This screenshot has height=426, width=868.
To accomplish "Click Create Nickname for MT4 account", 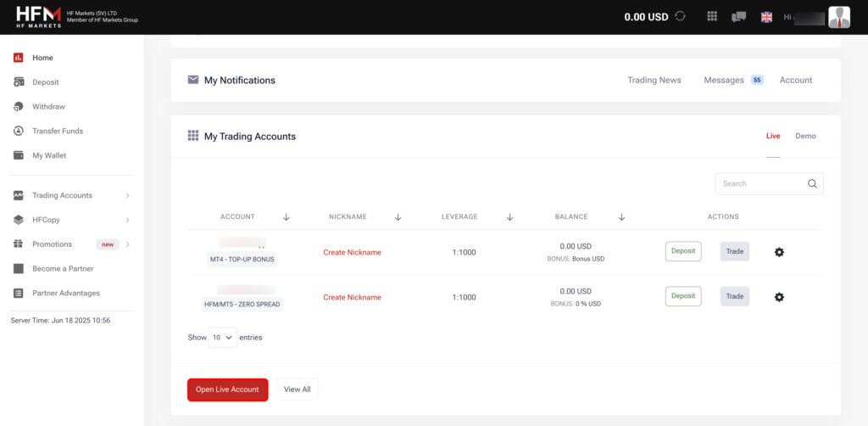I will tap(352, 253).
